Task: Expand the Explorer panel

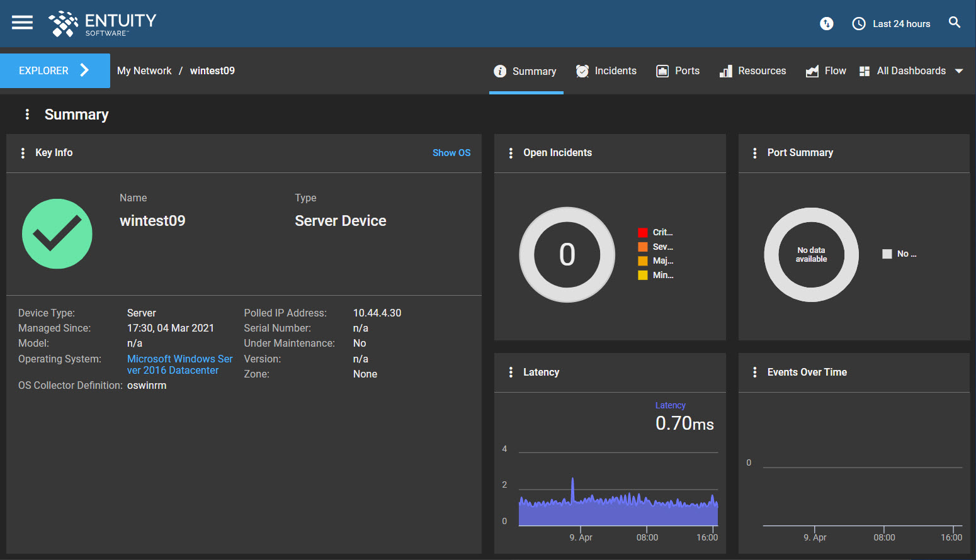Action: click(55, 70)
